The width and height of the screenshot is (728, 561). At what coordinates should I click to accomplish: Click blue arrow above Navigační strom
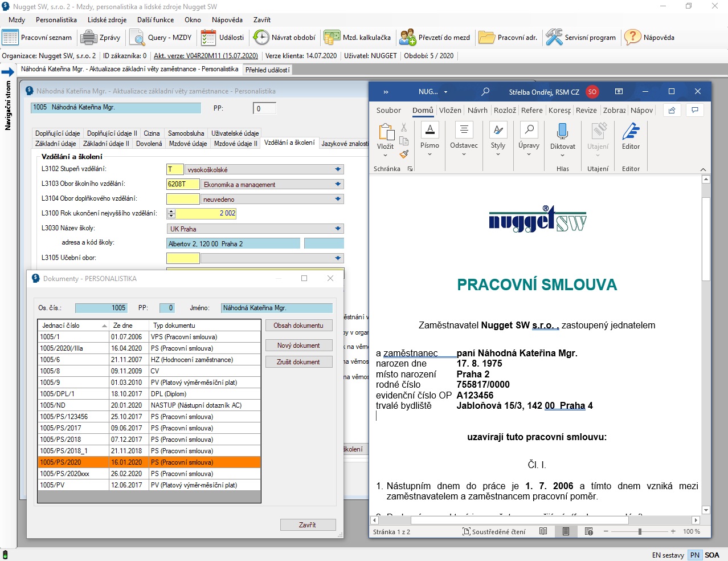coord(8,72)
